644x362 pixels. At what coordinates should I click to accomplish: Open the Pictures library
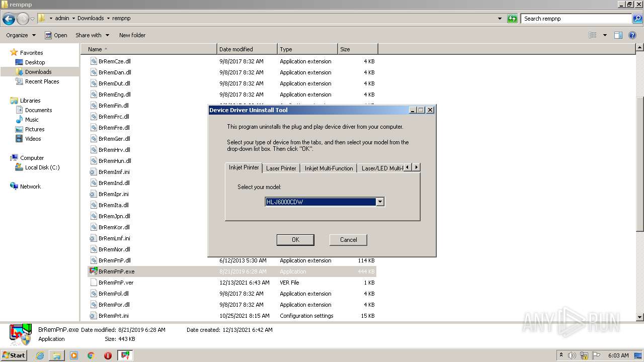[35, 129]
